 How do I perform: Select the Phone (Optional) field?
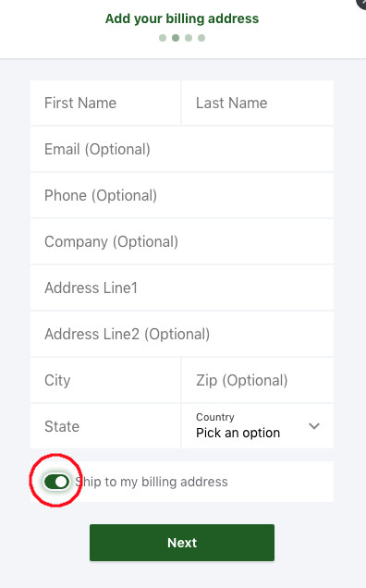[182, 195]
